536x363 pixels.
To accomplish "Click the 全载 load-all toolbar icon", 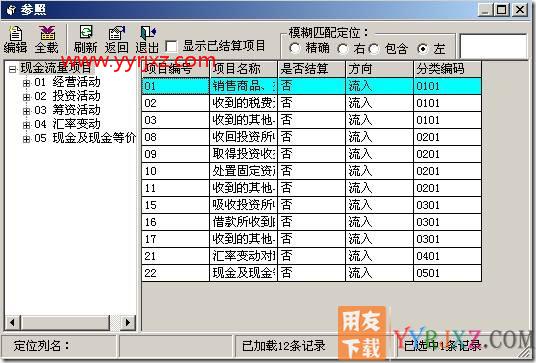I will pos(47,40).
